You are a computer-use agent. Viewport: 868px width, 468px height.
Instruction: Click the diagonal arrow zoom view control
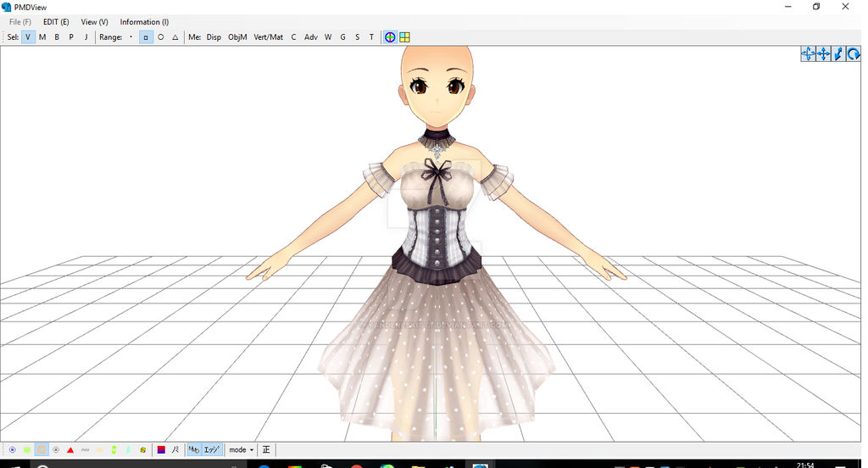tap(838, 53)
